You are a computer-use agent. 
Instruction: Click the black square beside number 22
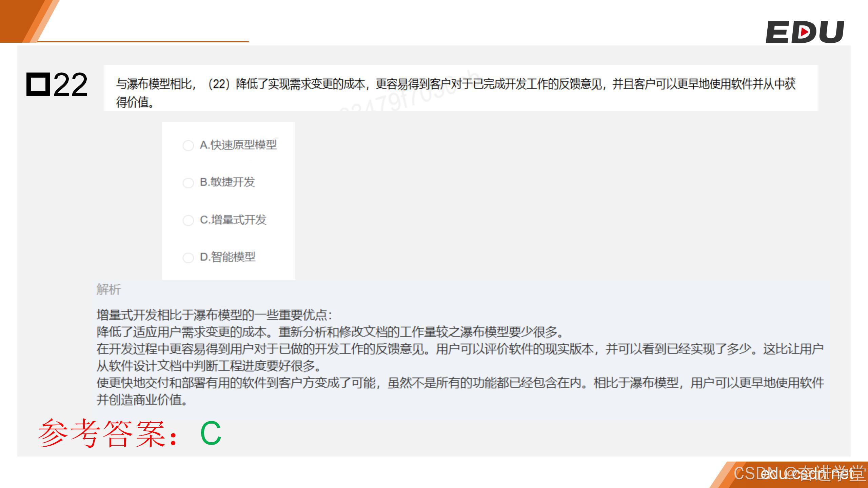[38, 84]
